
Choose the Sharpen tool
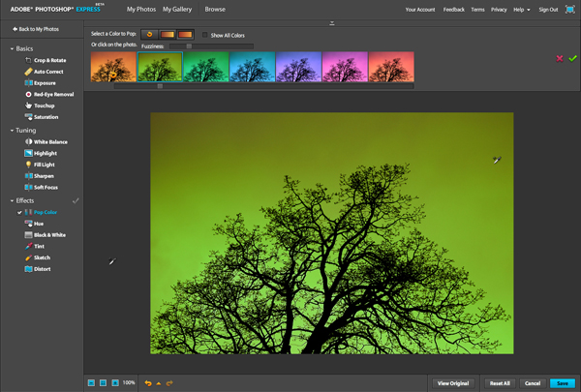pyautogui.click(x=39, y=176)
